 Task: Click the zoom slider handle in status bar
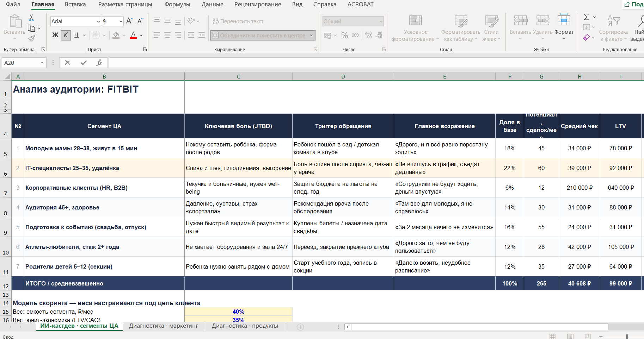[x=627, y=337]
